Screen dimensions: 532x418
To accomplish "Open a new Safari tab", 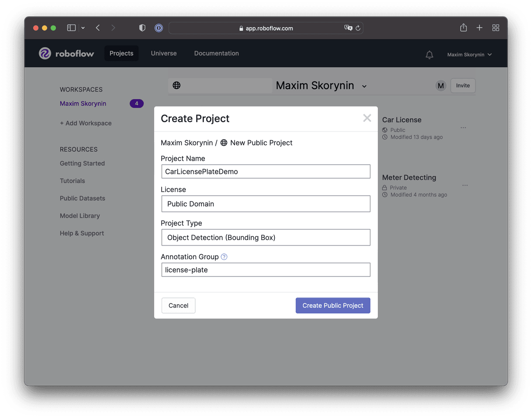I will coord(480,28).
